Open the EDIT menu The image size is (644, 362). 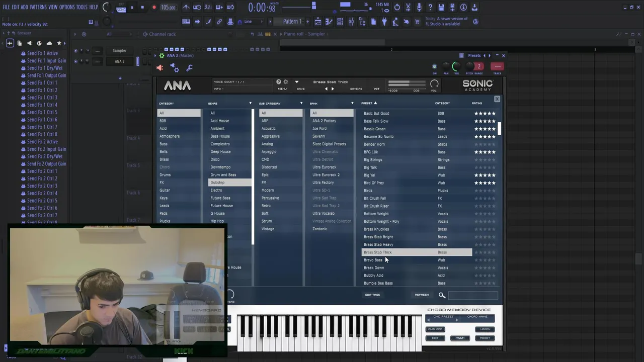click(16, 7)
